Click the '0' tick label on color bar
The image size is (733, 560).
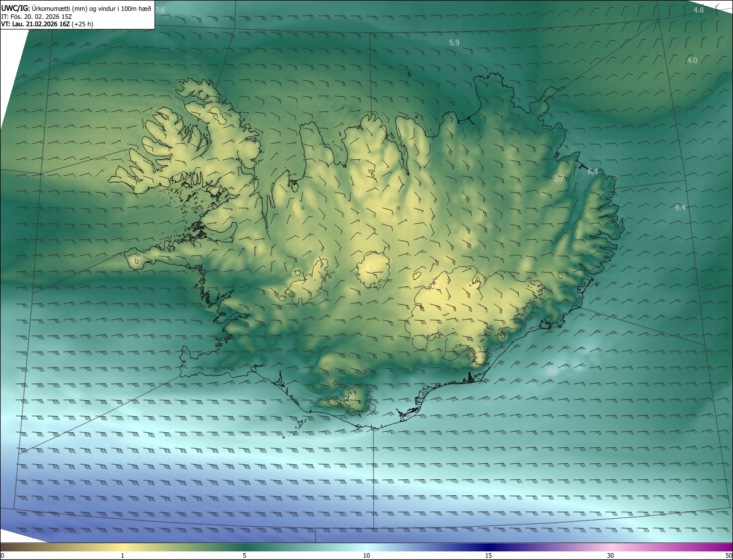click(x=2, y=555)
